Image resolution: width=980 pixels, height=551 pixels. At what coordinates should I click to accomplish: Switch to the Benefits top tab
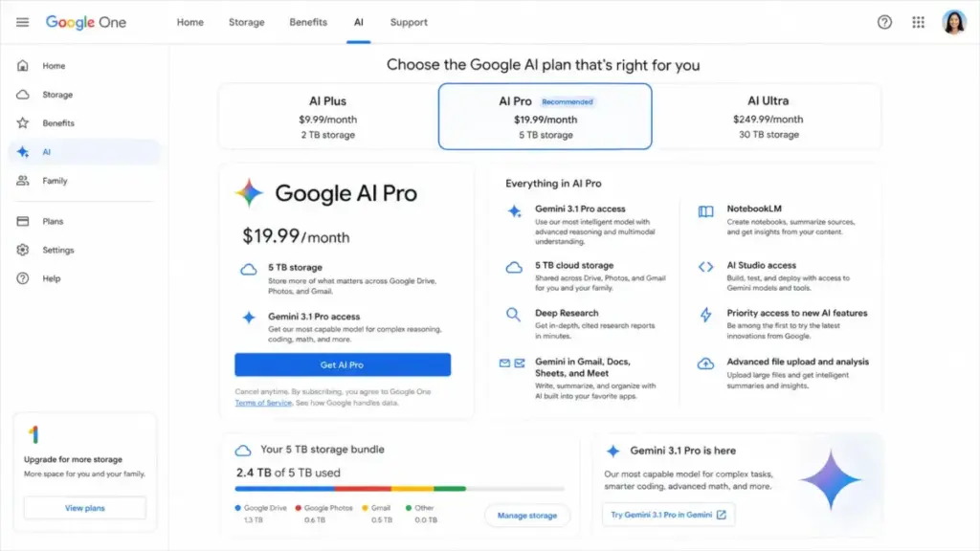pos(308,23)
